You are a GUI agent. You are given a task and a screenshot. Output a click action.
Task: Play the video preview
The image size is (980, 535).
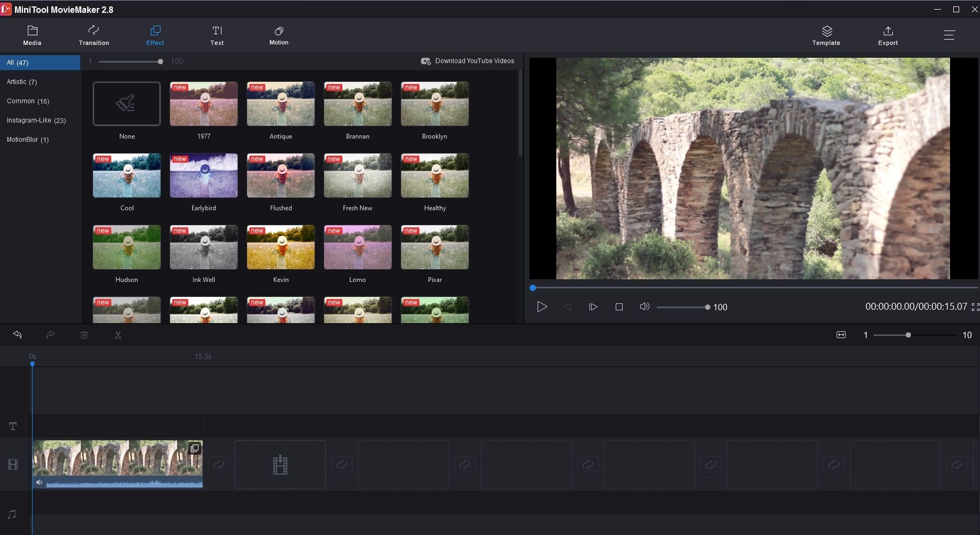click(x=542, y=307)
